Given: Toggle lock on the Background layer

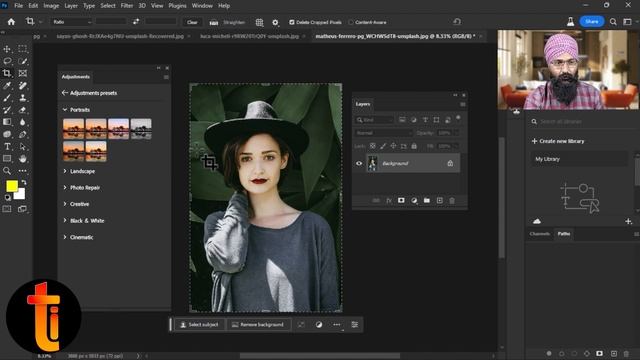Looking at the screenshot, I should click(x=450, y=163).
